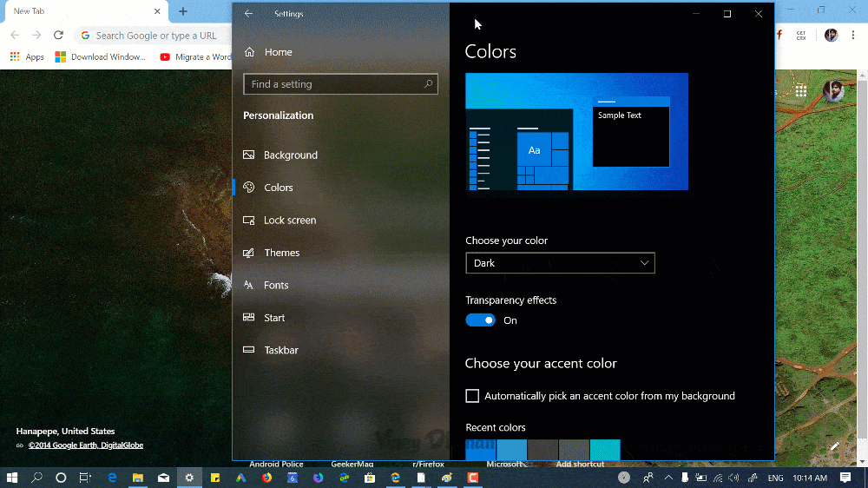Open Migrate a Word YouTube bookmark
This screenshot has width=868, height=488.
(195, 57)
